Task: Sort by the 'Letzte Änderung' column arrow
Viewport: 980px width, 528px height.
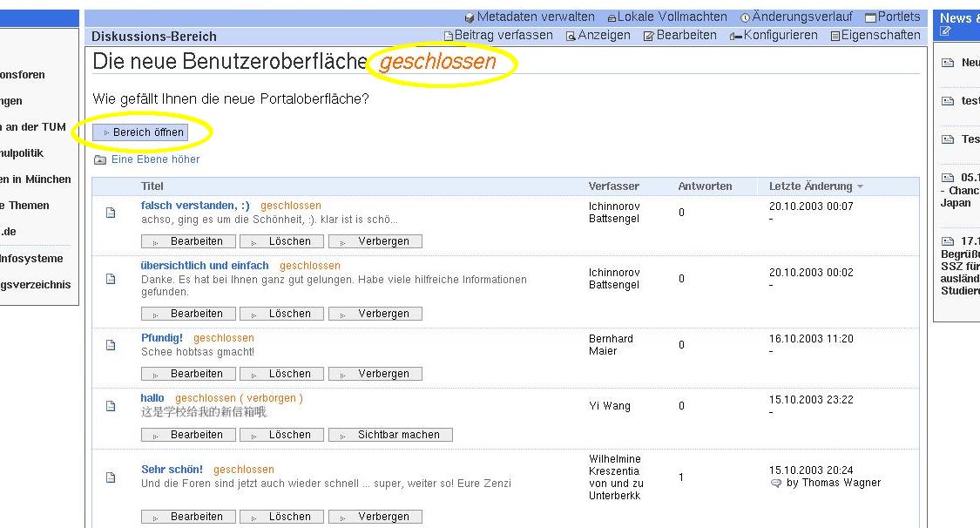Action: pos(861,186)
